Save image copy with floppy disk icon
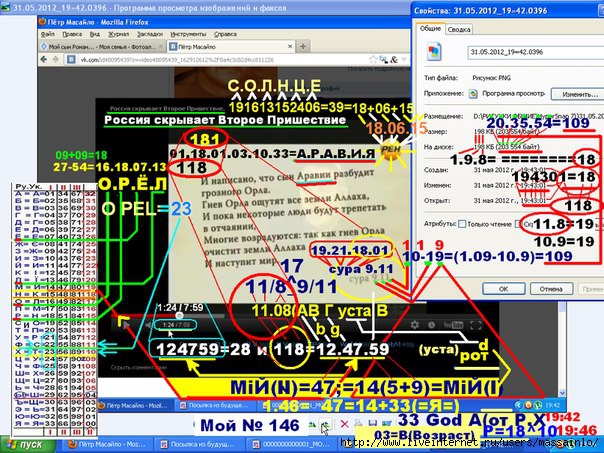 coord(372,424)
